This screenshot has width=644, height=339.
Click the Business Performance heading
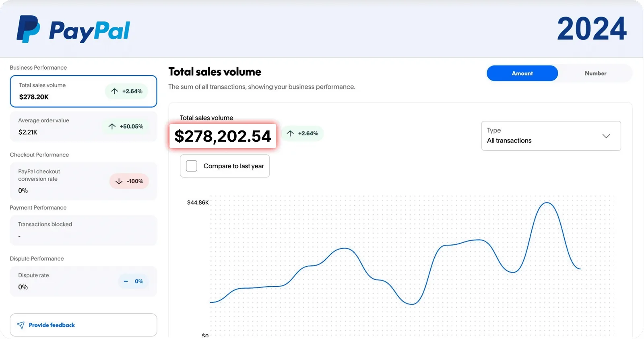(x=38, y=68)
